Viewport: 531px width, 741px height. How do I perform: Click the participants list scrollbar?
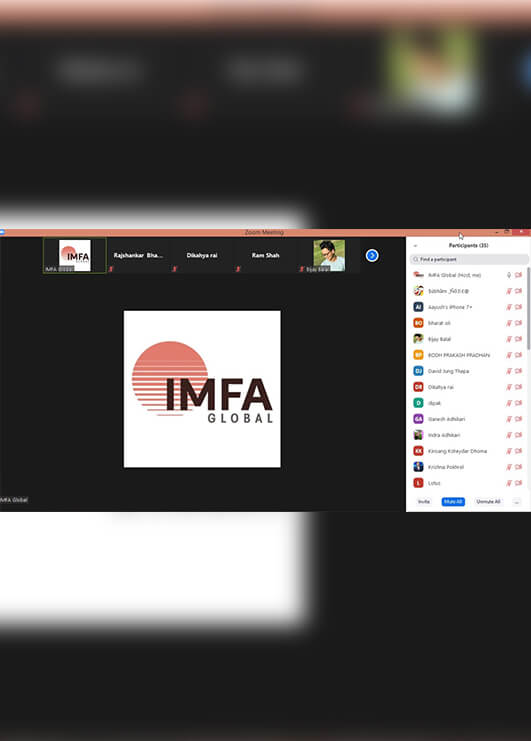click(x=529, y=308)
